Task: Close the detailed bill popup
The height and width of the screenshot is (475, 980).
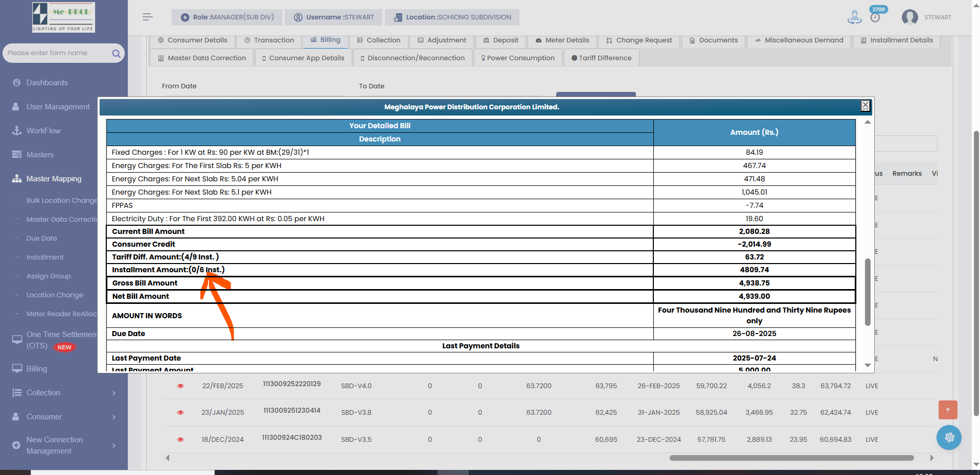Action: (865, 105)
